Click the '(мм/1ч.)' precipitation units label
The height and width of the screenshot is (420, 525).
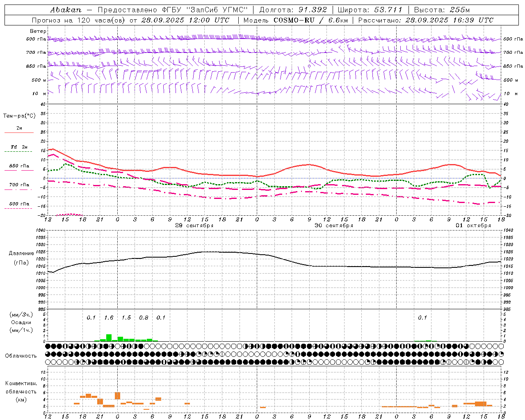pyautogui.click(x=21, y=330)
